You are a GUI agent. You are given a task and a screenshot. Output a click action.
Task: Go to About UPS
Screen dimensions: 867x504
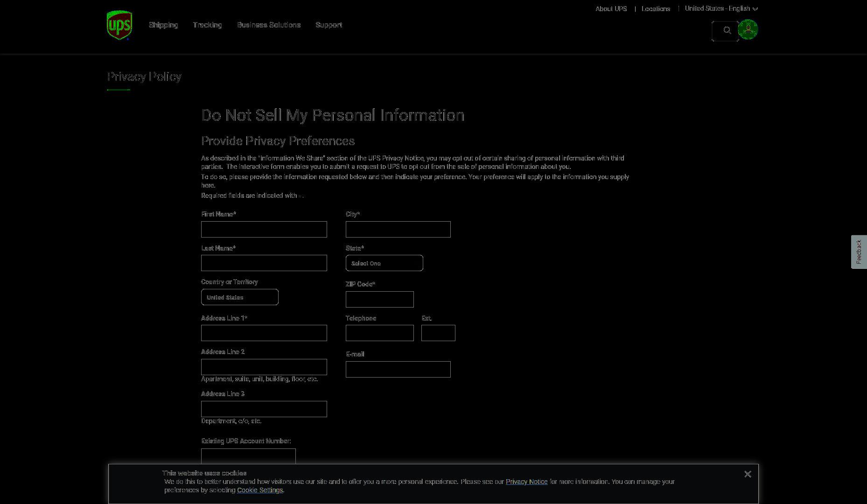pyautogui.click(x=611, y=8)
